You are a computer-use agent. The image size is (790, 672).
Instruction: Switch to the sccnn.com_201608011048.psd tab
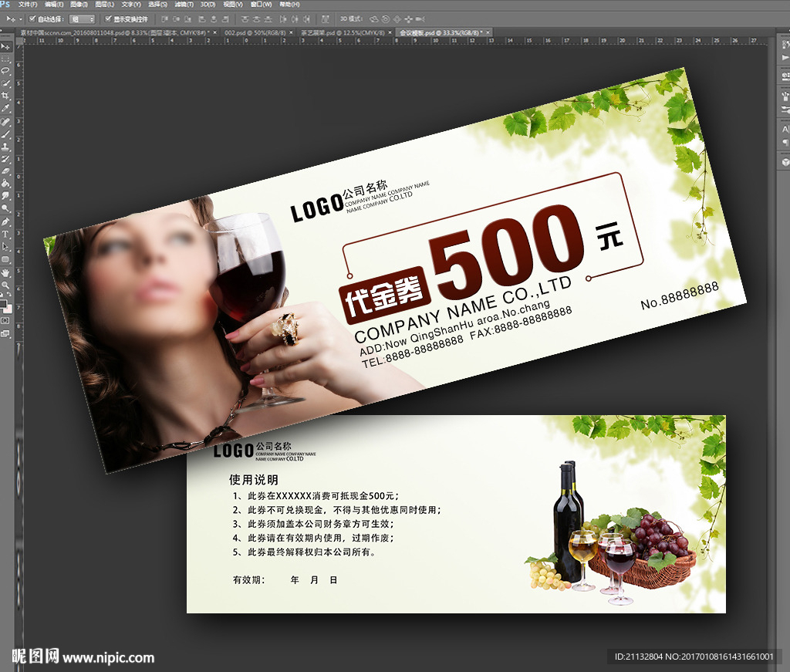114,32
